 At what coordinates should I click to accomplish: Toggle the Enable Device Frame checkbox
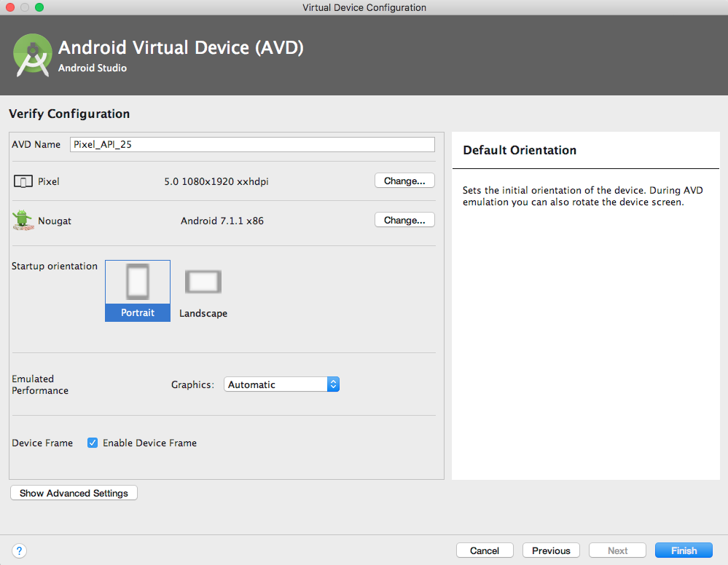tap(93, 443)
